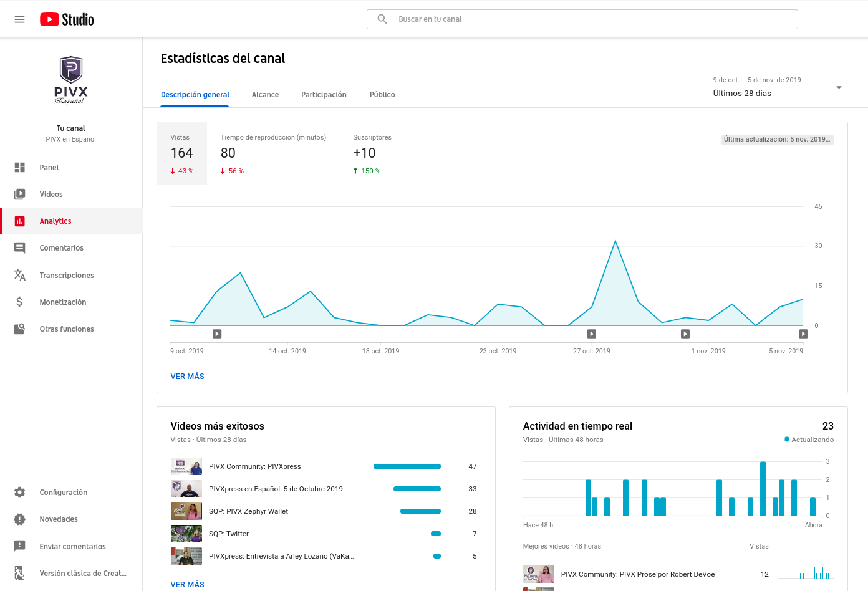Click the tallest bar in Actividad en tiempo real
Image resolution: width=868 pixels, height=591 pixels.
(x=763, y=489)
